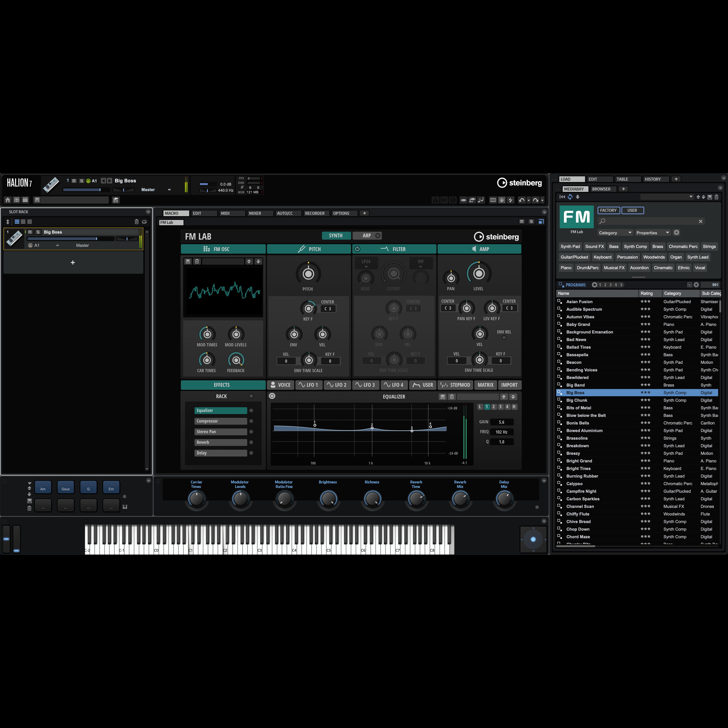The image size is (728, 728).
Task: Click the Synth Pad category tag
Action: [570, 246]
